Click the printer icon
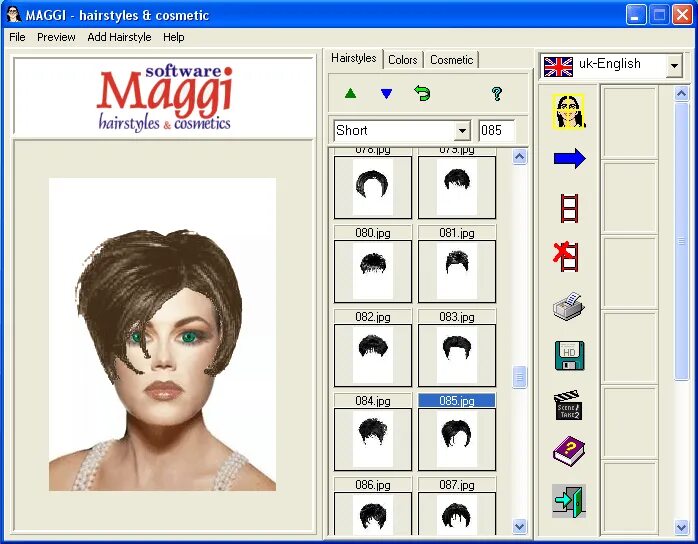This screenshot has width=698, height=544. [x=569, y=306]
